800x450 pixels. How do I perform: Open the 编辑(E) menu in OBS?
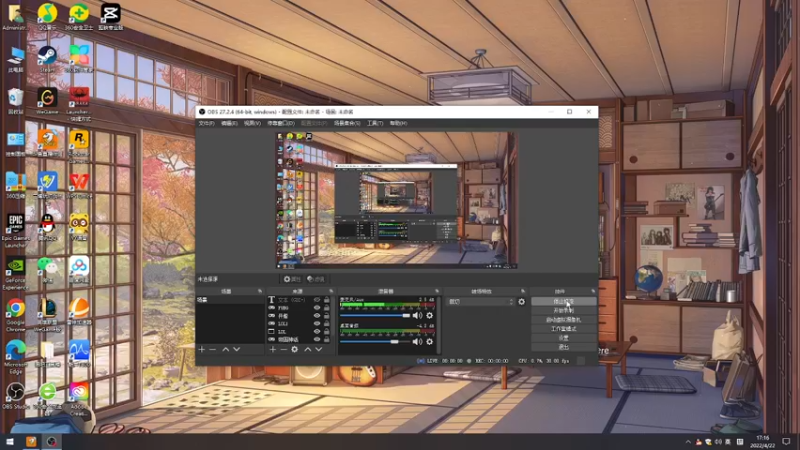(x=229, y=123)
